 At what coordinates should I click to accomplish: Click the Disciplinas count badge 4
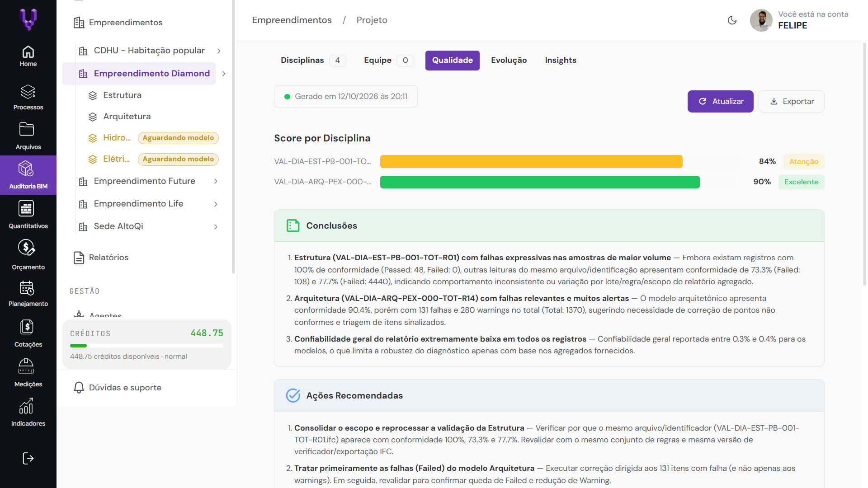pos(337,61)
